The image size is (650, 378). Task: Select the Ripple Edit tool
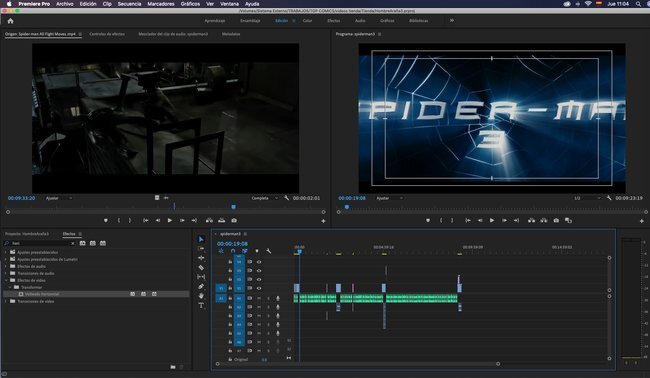click(x=201, y=258)
